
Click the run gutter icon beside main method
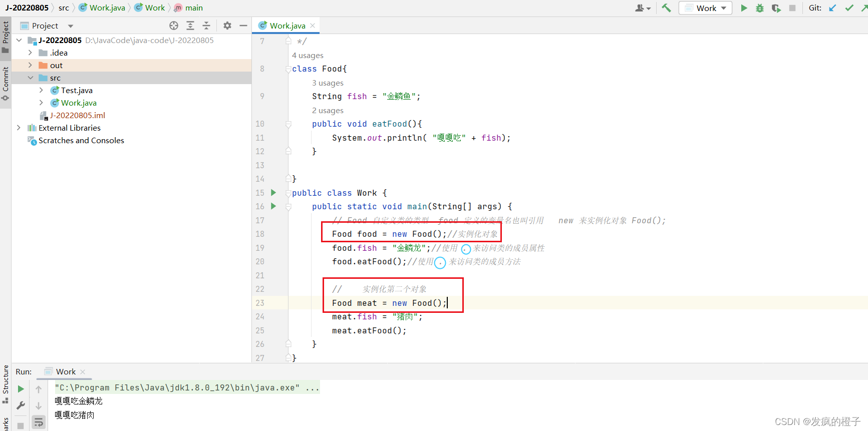click(273, 206)
